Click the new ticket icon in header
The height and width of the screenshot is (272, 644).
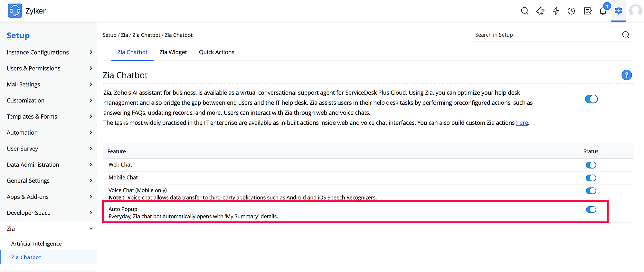tap(540, 11)
